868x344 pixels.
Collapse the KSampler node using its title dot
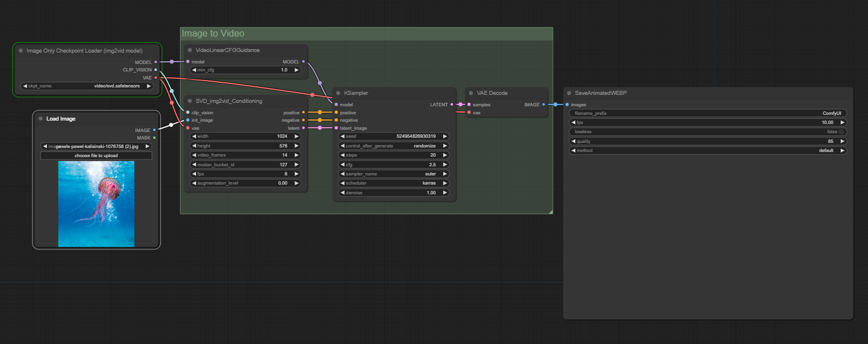pos(337,93)
